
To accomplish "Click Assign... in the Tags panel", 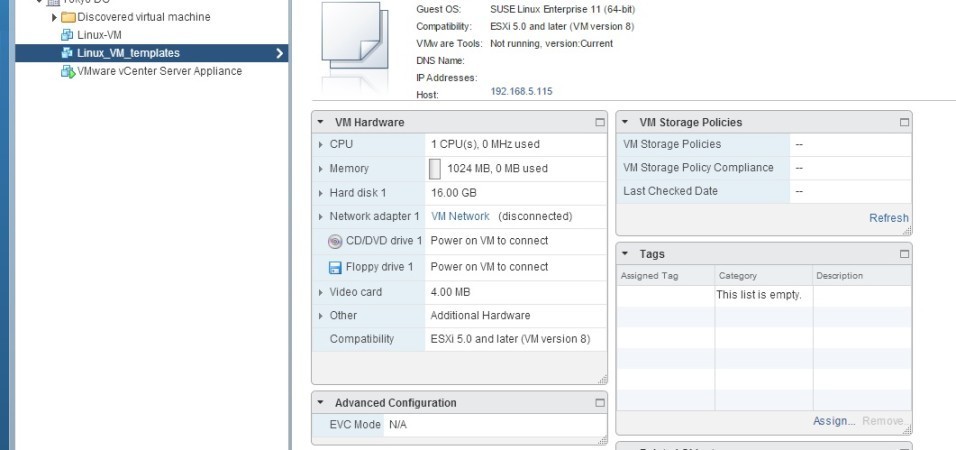I will (x=834, y=421).
